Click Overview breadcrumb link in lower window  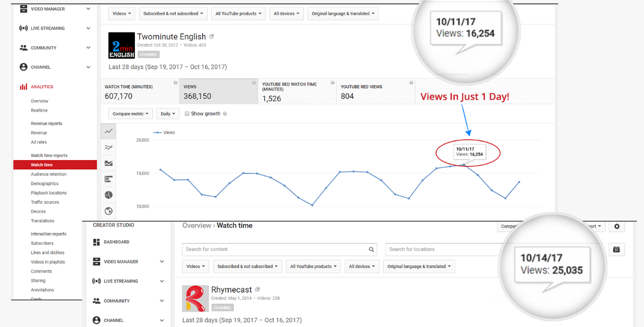coord(197,226)
